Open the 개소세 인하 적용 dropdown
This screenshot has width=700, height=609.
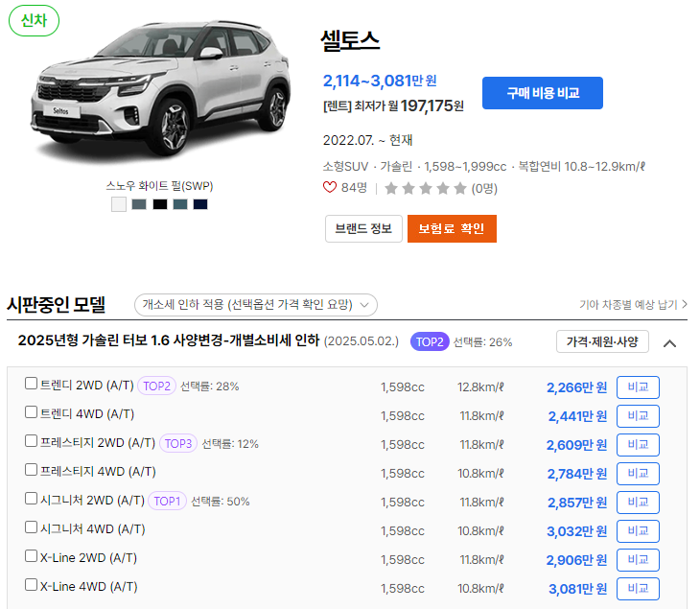click(x=256, y=305)
